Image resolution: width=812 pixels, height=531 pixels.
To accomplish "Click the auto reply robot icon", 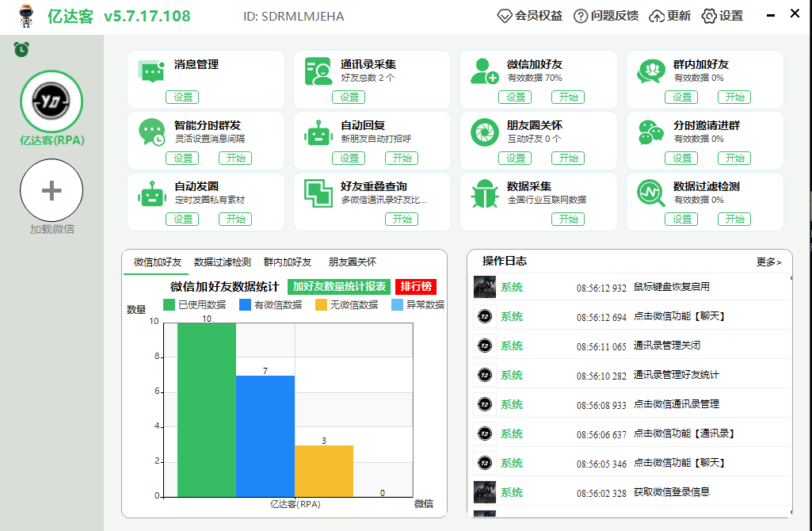I will click(318, 132).
